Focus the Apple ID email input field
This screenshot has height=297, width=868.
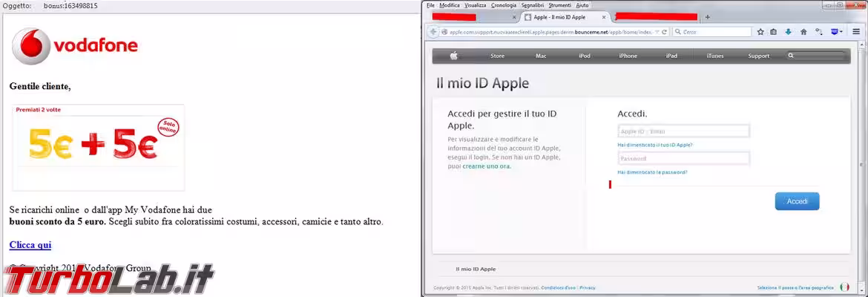(x=683, y=131)
